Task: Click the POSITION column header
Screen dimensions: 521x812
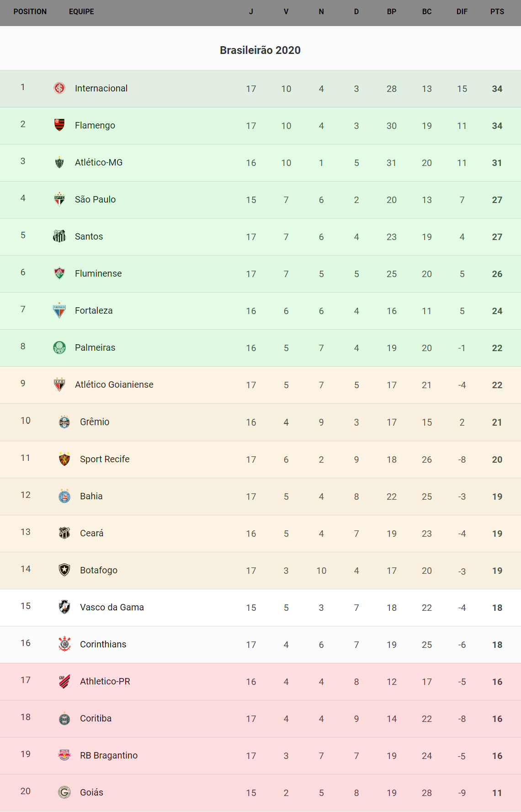Action: point(30,12)
